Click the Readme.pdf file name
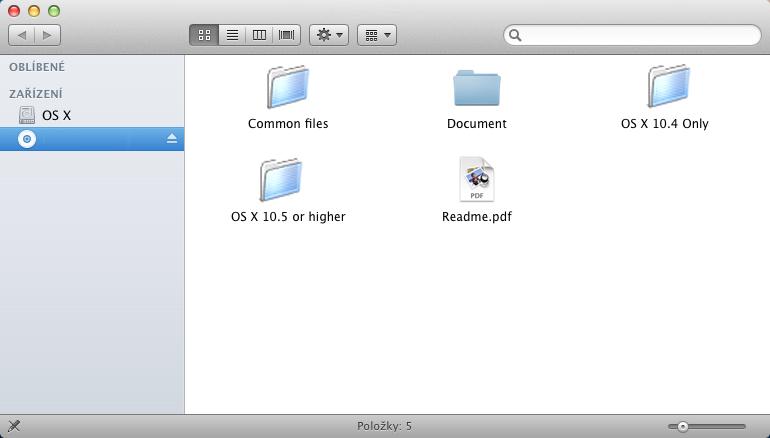The width and height of the screenshot is (770, 438). (477, 217)
